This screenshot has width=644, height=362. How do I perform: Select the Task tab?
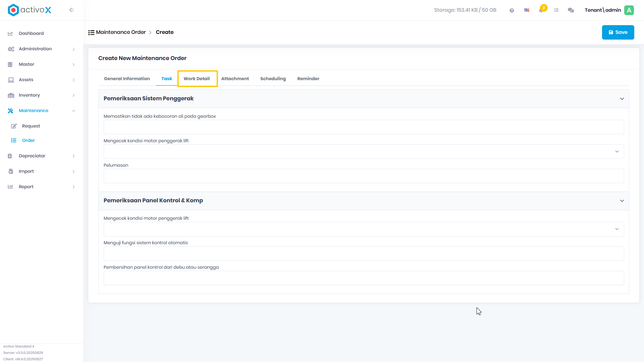(x=166, y=79)
